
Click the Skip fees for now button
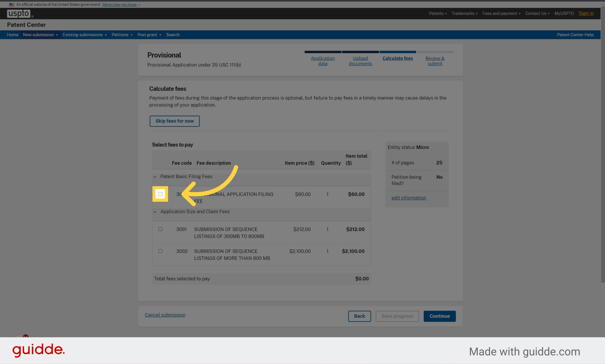[x=175, y=121]
